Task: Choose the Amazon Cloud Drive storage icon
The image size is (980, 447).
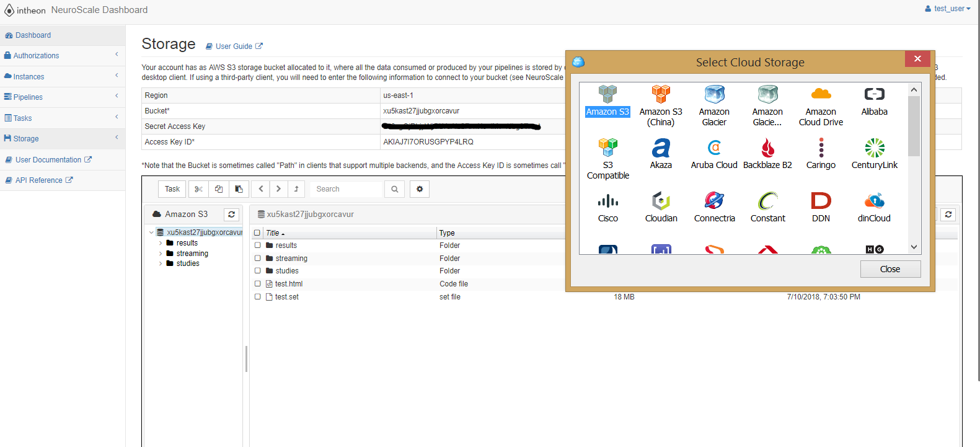Action: [821, 94]
